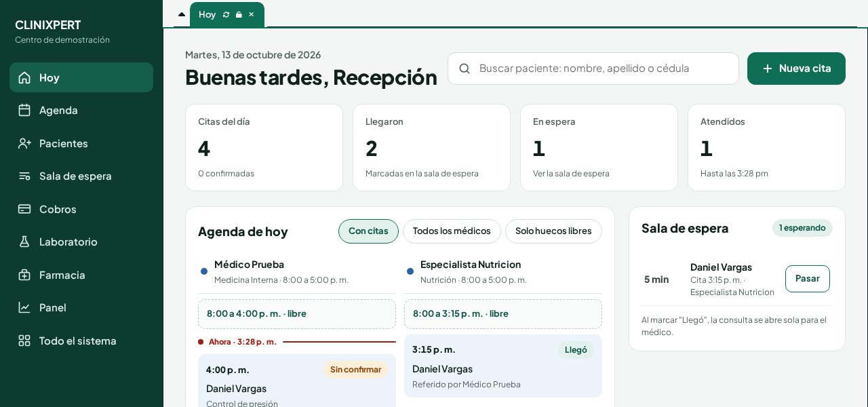
Task: Select the 8:00 a 4:00 p. m. libre slot
Action: pyautogui.click(x=297, y=314)
